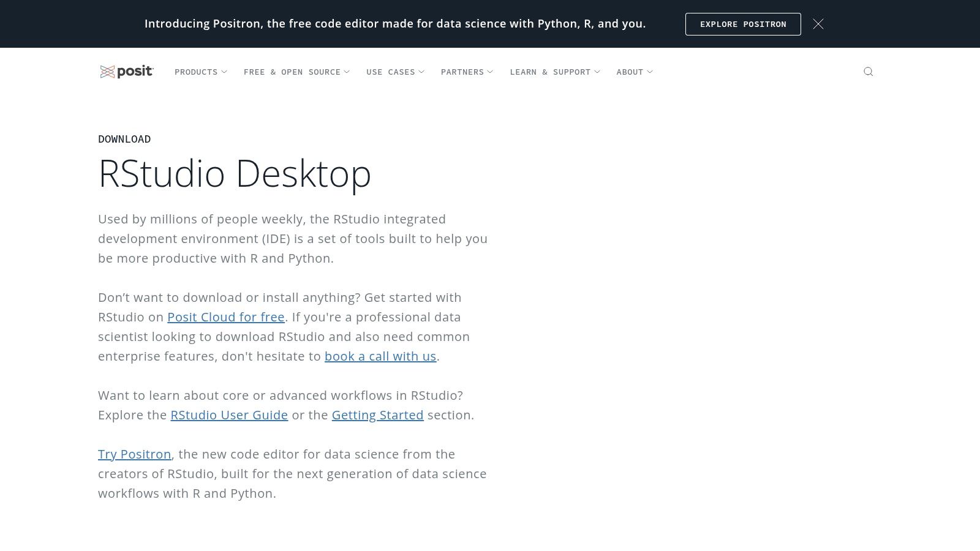Open the site search
Image resolution: width=980 pixels, height=551 pixels.
point(869,72)
